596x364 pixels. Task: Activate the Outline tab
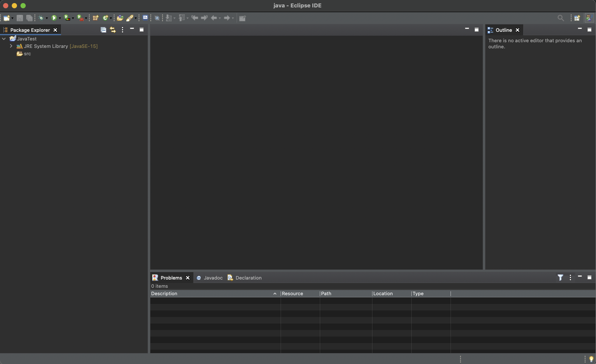[504, 30]
